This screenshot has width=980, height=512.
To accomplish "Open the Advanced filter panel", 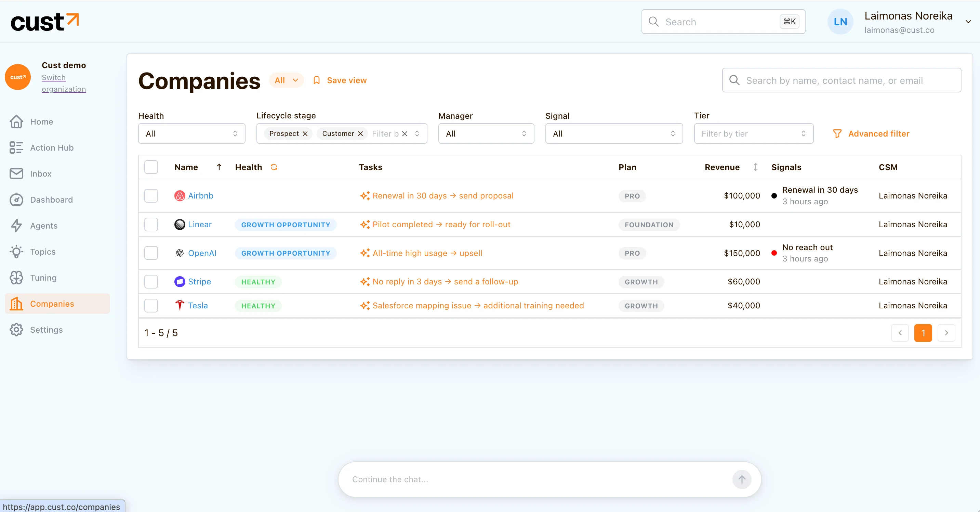I will [871, 133].
